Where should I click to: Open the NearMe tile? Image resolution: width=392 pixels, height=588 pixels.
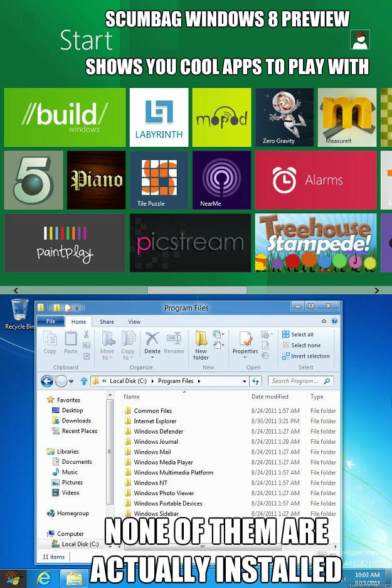click(x=221, y=180)
